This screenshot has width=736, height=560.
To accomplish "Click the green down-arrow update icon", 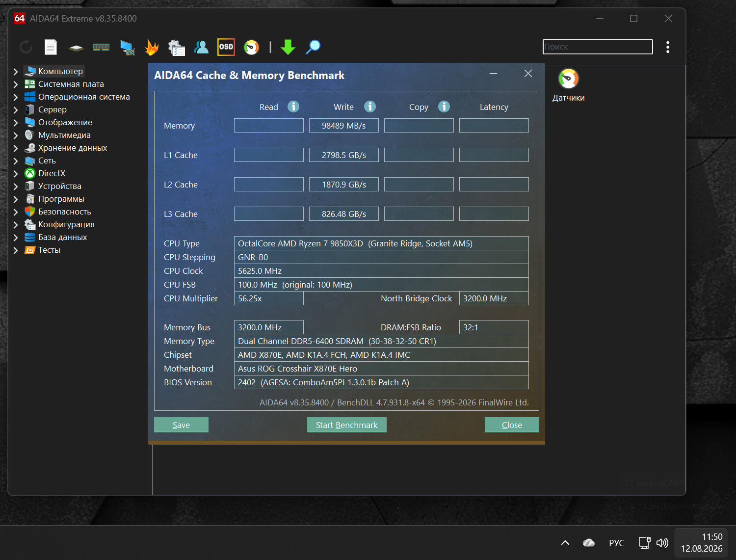I will coord(288,47).
